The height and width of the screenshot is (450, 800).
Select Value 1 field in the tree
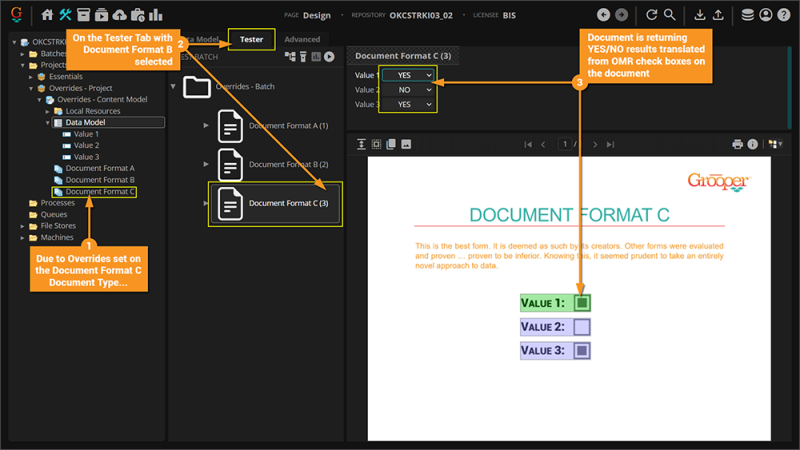pyautogui.click(x=86, y=134)
